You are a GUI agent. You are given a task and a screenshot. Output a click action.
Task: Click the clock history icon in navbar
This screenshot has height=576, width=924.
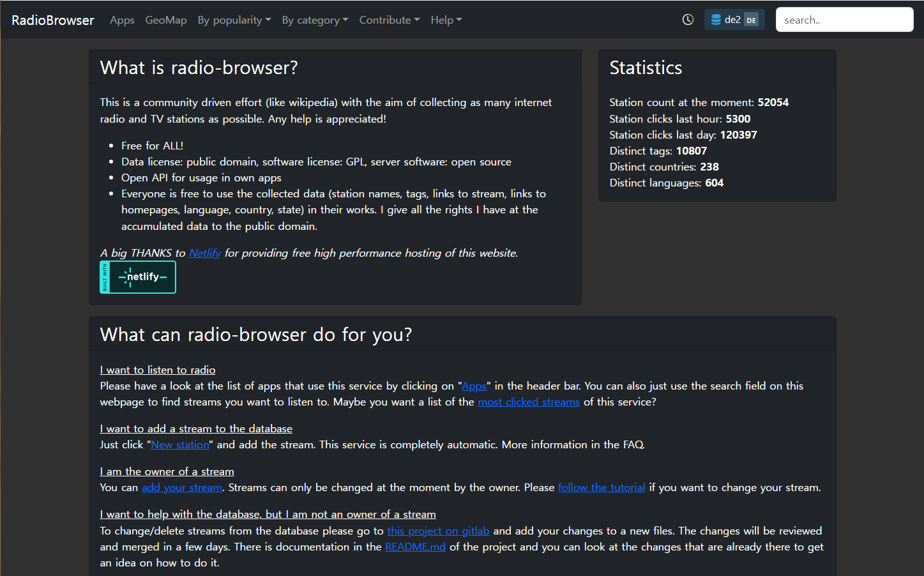tap(688, 20)
